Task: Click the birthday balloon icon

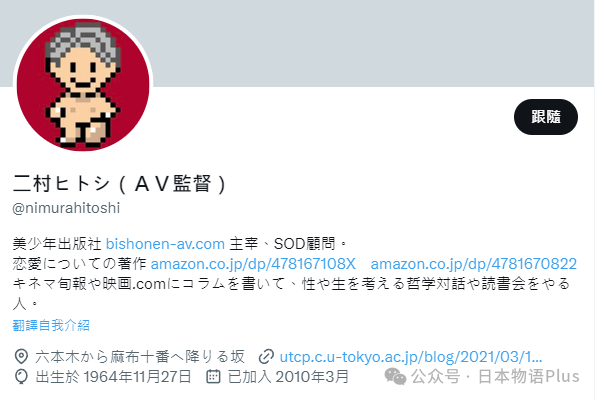Action: pos(21,377)
